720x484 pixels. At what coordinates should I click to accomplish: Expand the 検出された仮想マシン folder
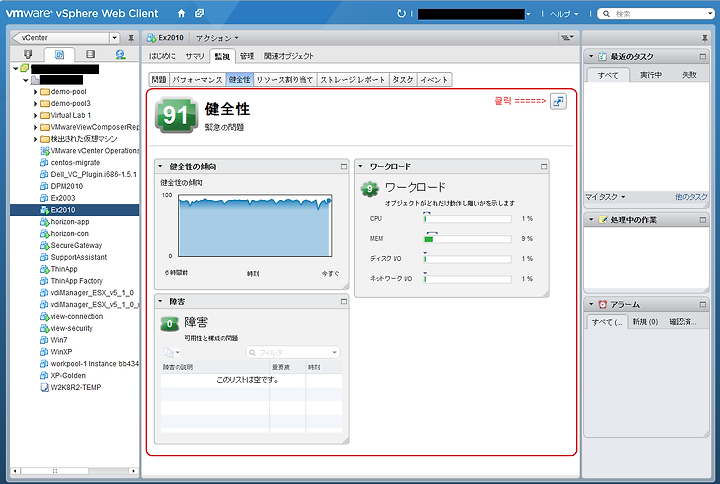point(35,139)
